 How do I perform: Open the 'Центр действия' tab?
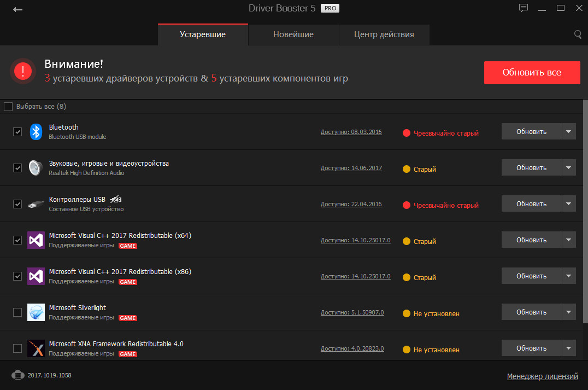(384, 34)
